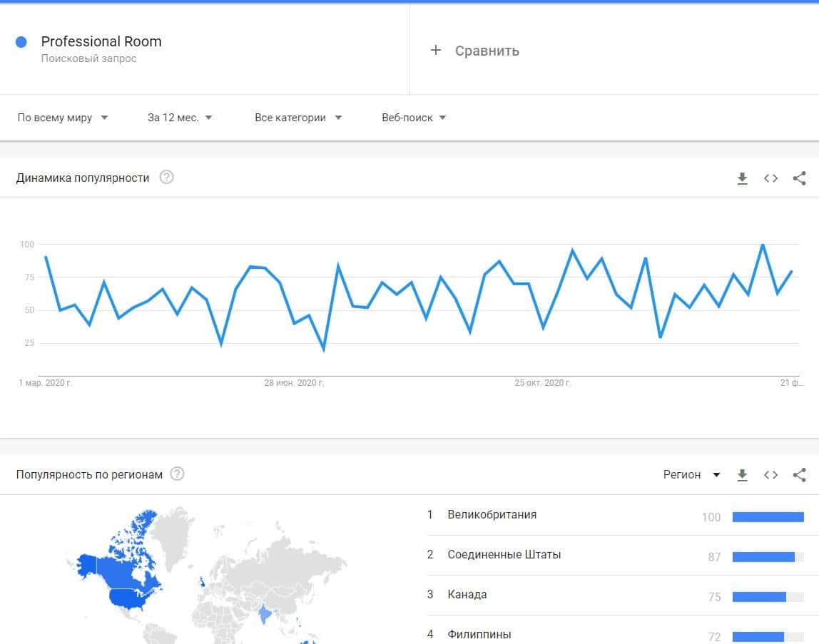Click help icon beside Популярность по регионам
Screen dimensions: 819x644
coord(177,474)
